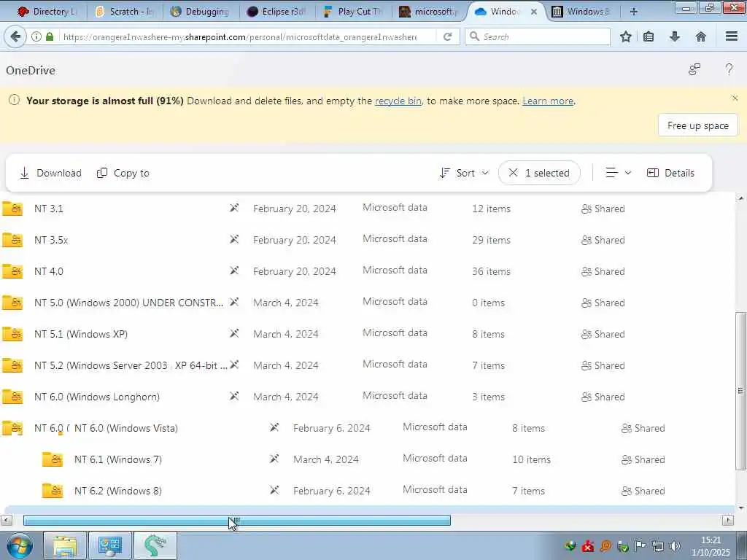Click the pin icon on NT 4.0 row

(234, 271)
